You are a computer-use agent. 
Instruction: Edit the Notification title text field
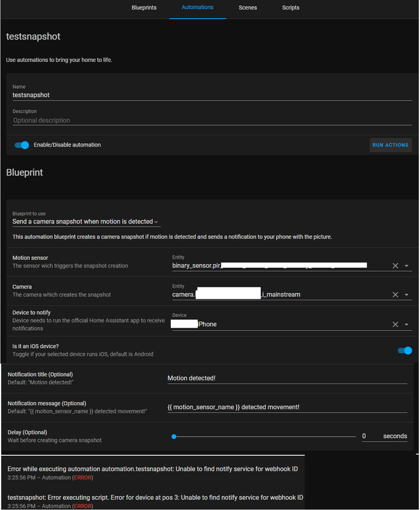click(x=287, y=378)
